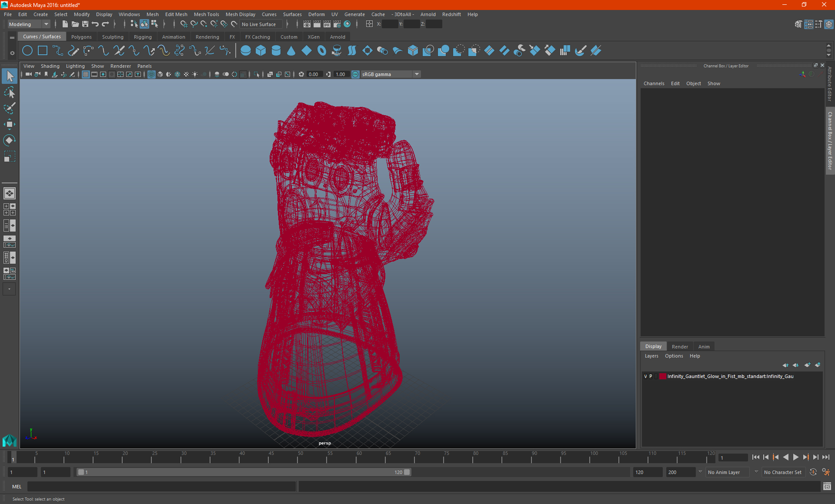This screenshot has width=835, height=504.
Task: Click the Open scene folder icon
Action: [75, 24]
